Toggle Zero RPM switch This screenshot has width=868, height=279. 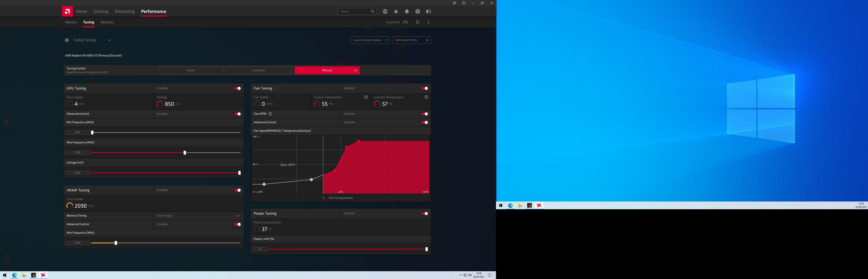click(x=425, y=114)
